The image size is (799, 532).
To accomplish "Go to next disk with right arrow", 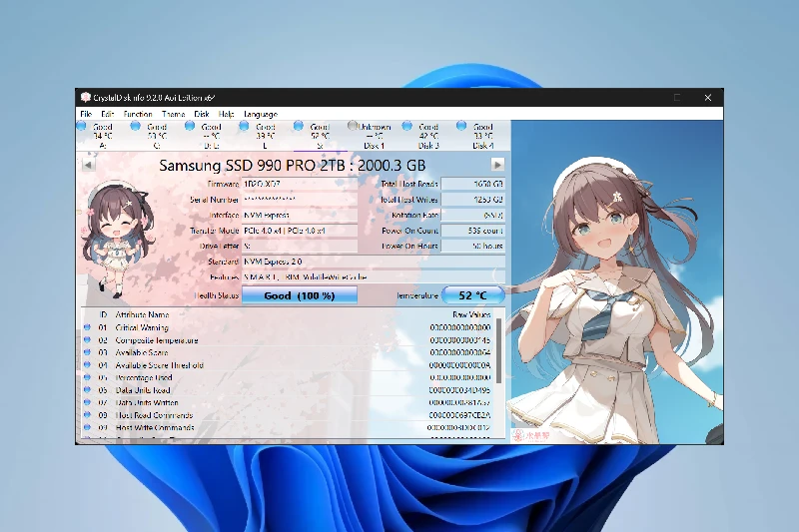I will pyautogui.click(x=497, y=165).
